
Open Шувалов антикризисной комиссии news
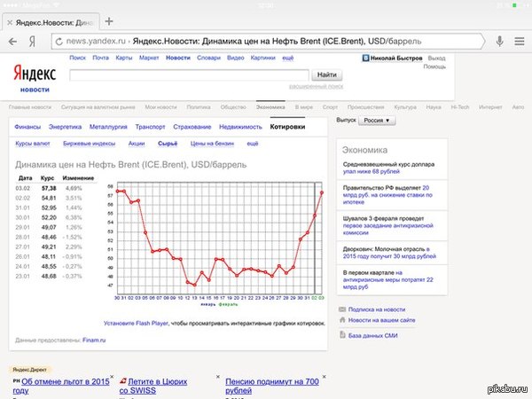pos(387,225)
